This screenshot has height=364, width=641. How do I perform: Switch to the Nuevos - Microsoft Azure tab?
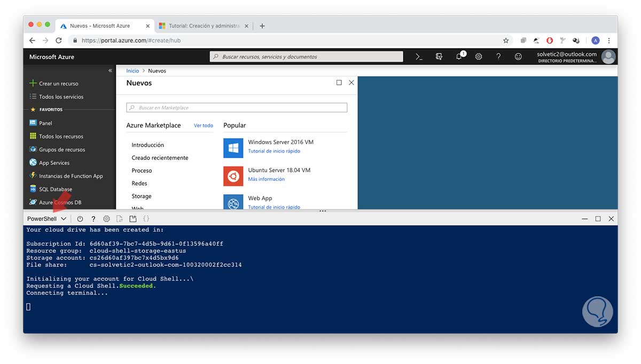[x=105, y=26]
